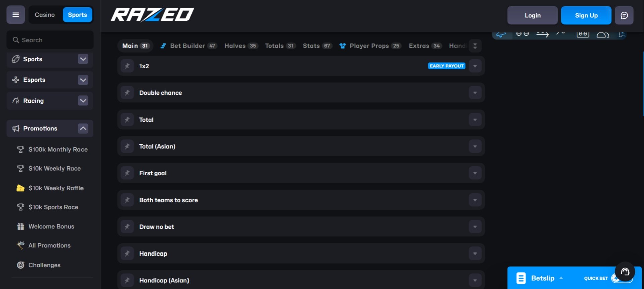The image size is (644, 289).
Task: Expand the Sports sidebar section
Action: tap(83, 59)
